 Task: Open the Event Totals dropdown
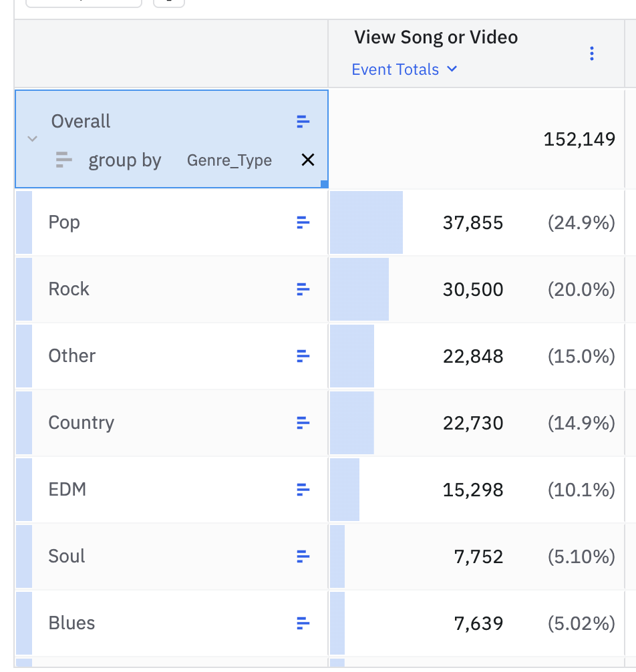coord(404,69)
